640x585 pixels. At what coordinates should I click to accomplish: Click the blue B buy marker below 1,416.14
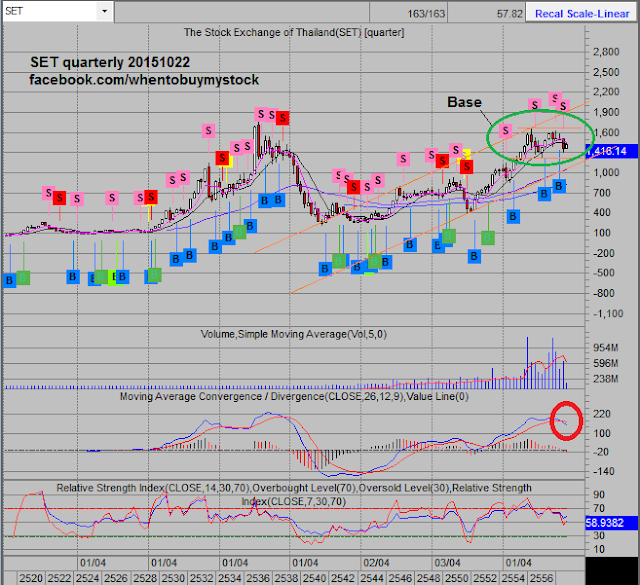point(559,186)
